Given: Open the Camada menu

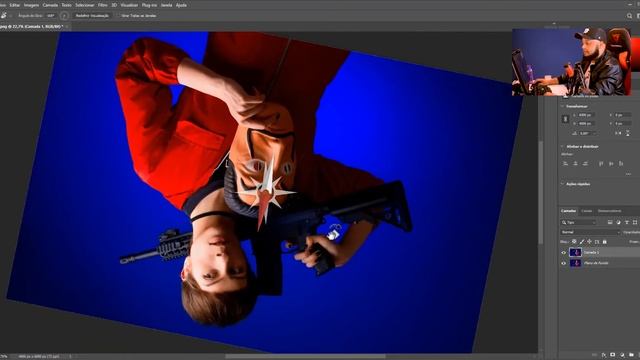Looking at the screenshot, I should [x=50, y=5].
